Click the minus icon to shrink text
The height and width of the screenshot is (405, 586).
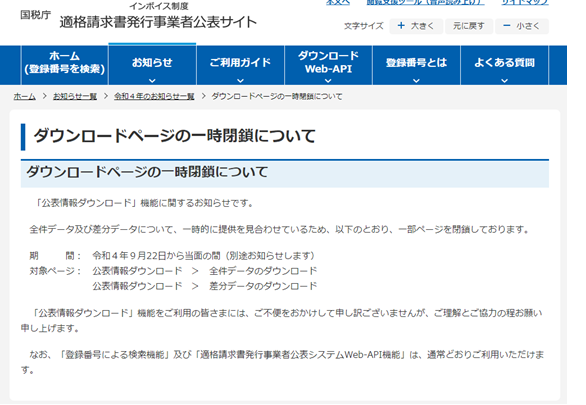[506, 25]
